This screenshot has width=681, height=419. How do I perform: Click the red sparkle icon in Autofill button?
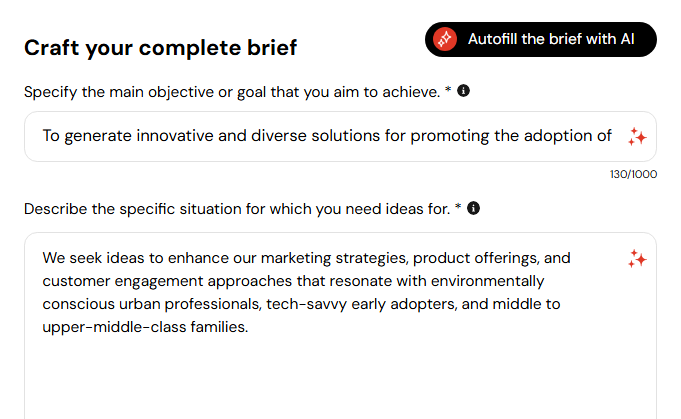(x=445, y=40)
